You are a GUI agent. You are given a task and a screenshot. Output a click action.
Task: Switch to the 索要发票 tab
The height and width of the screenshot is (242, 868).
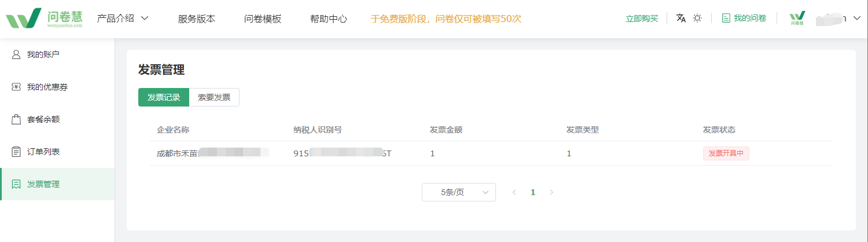214,97
